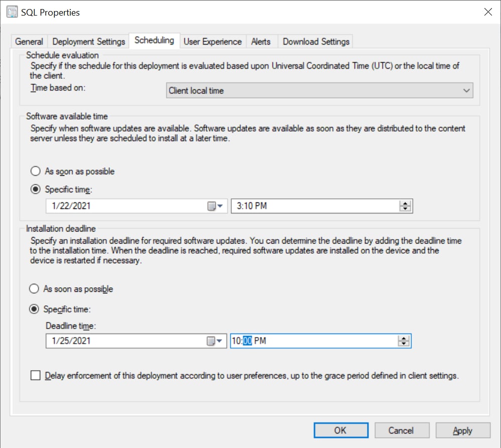Click the SQL Properties title bar icon
Screen dimensions: 501x448
coord(12,12)
